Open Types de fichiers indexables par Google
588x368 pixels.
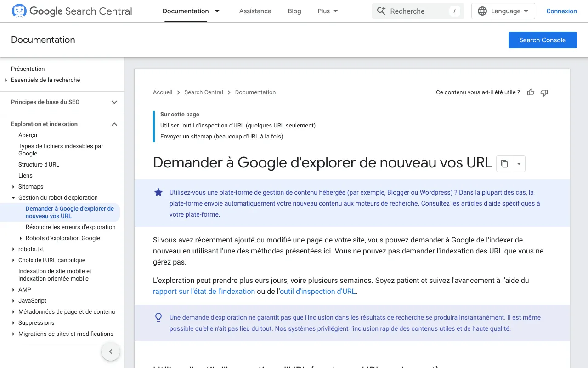coord(61,150)
